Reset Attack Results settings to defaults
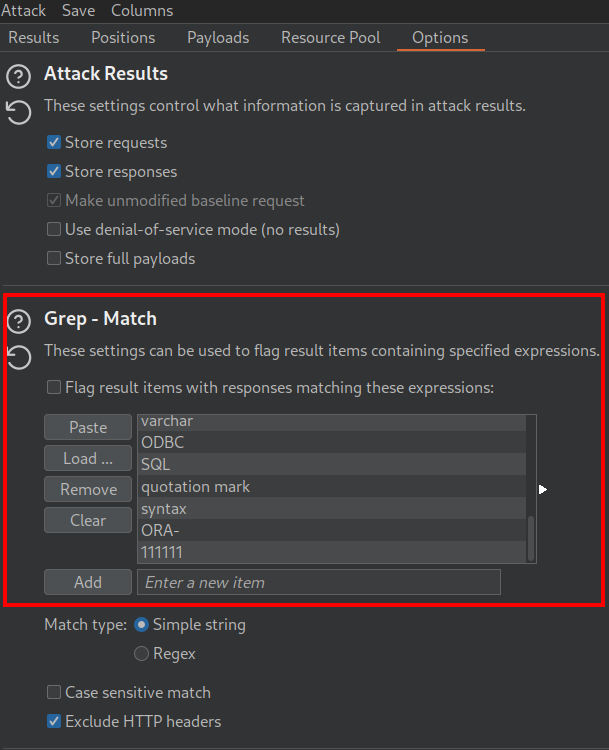This screenshot has height=750, width=609. [x=18, y=111]
